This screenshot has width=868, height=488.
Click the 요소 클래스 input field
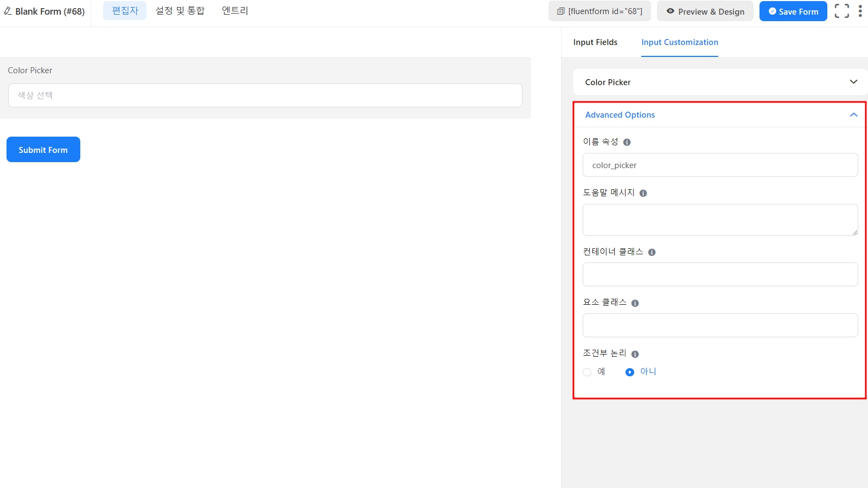pos(720,325)
